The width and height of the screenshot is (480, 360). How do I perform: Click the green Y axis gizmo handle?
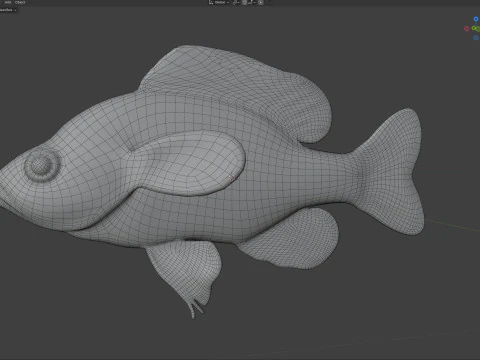click(475, 29)
